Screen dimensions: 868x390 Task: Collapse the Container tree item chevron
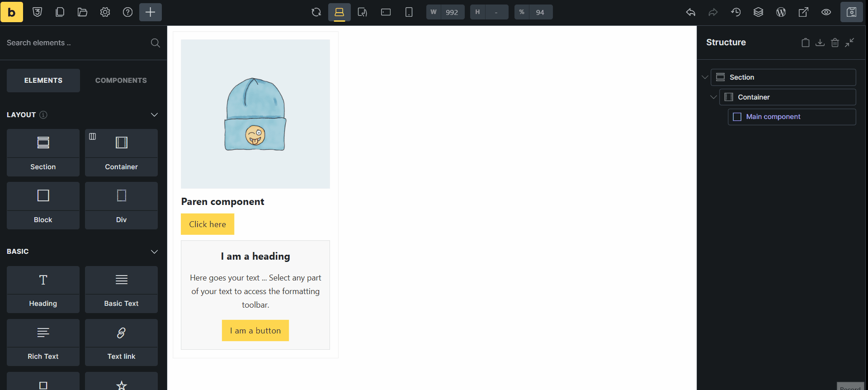(x=713, y=97)
